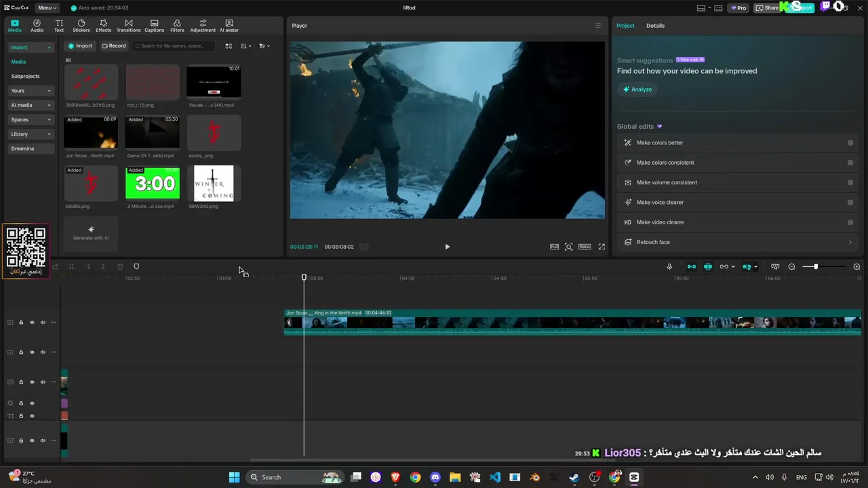The height and width of the screenshot is (488, 868).
Task: Open the Stickers panel
Action: 81,26
